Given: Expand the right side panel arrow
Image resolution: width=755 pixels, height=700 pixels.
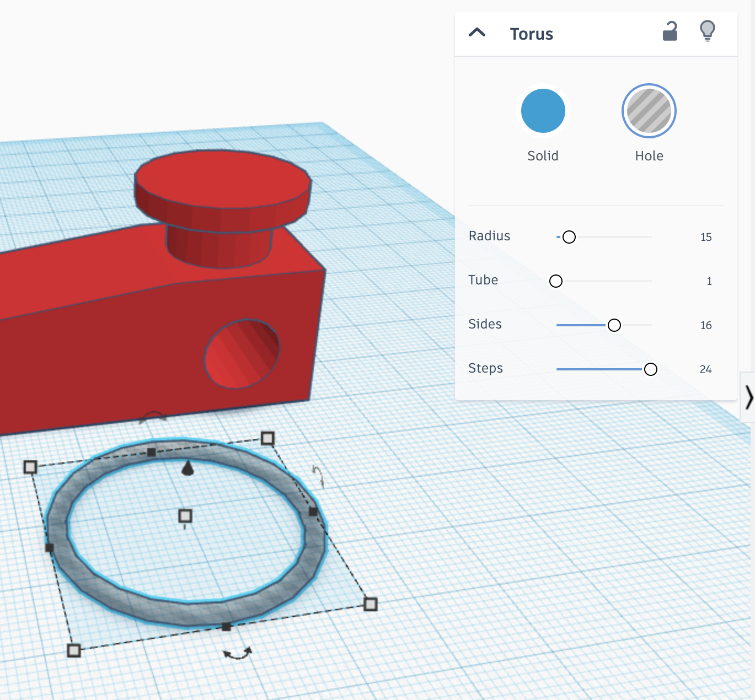Looking at the screenshot, I should tap(748, 397).
